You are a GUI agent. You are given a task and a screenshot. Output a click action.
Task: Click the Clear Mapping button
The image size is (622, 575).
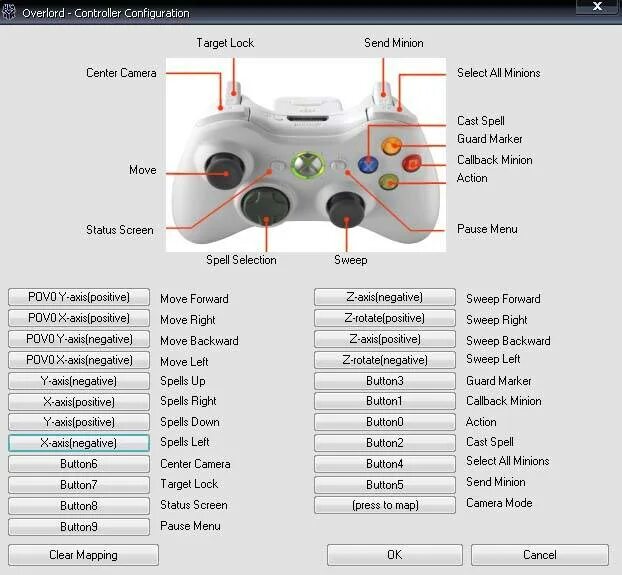click(x=83, y=555)
